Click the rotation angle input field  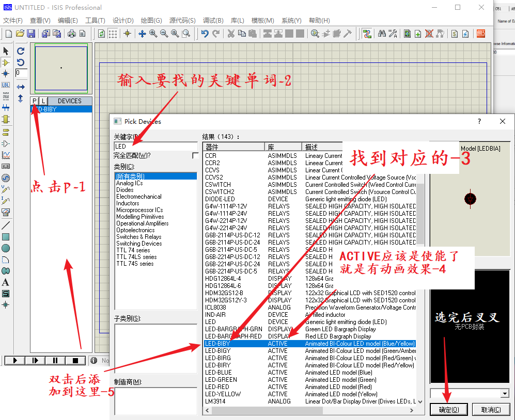coord(21,73)
